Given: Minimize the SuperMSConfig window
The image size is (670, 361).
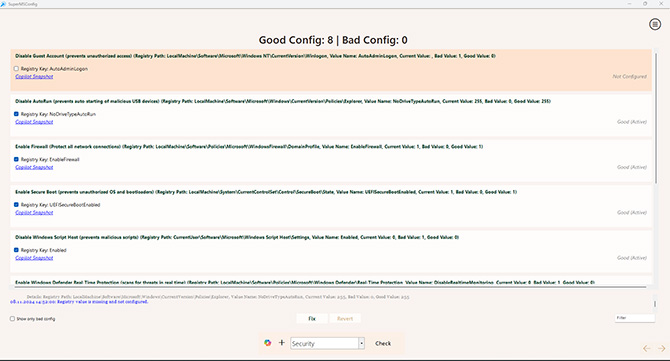Looking at the screenshot, I should 629,3.
